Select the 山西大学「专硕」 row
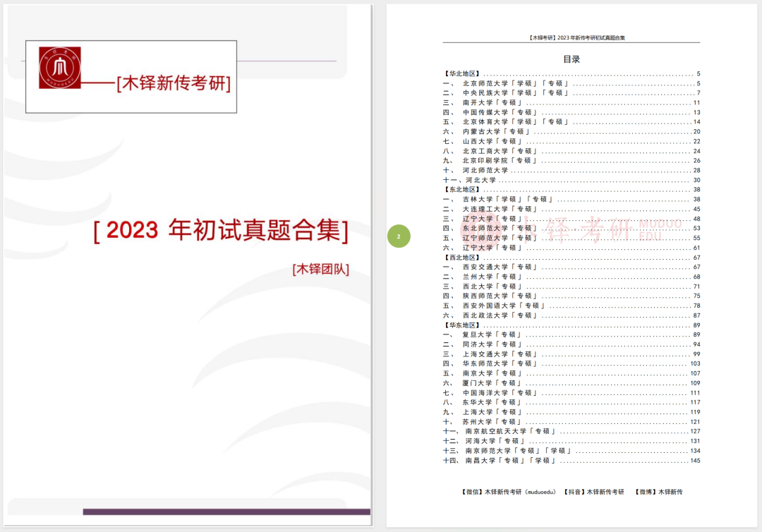Viewport: 762px width, 532px height. click(571, 141)
